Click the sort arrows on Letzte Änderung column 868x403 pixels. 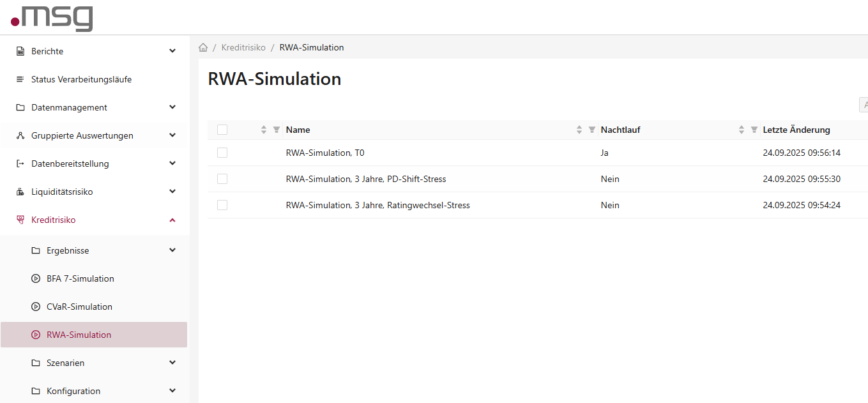(x=741, y=130)
